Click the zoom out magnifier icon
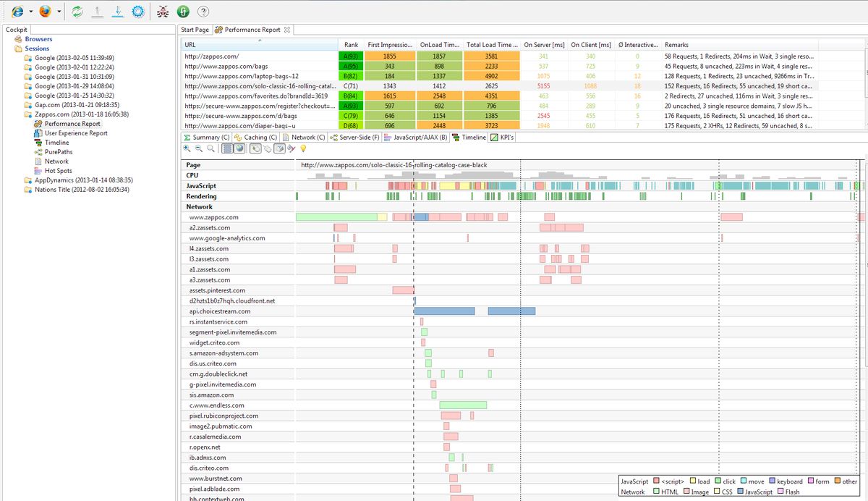 [199, 148]
